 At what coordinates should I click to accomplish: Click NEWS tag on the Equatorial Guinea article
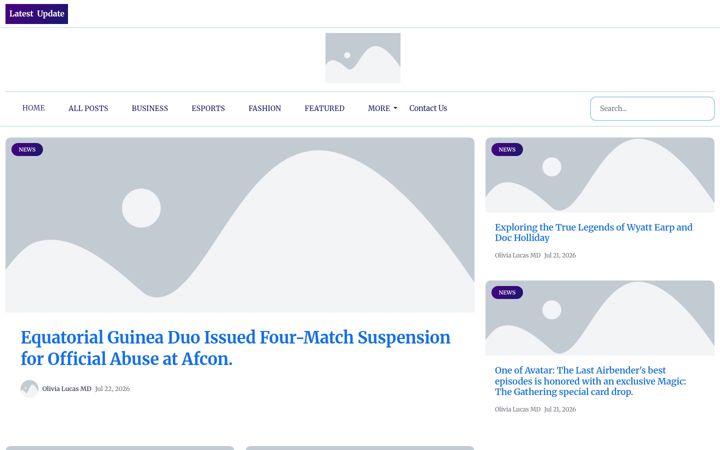(27, 150)
